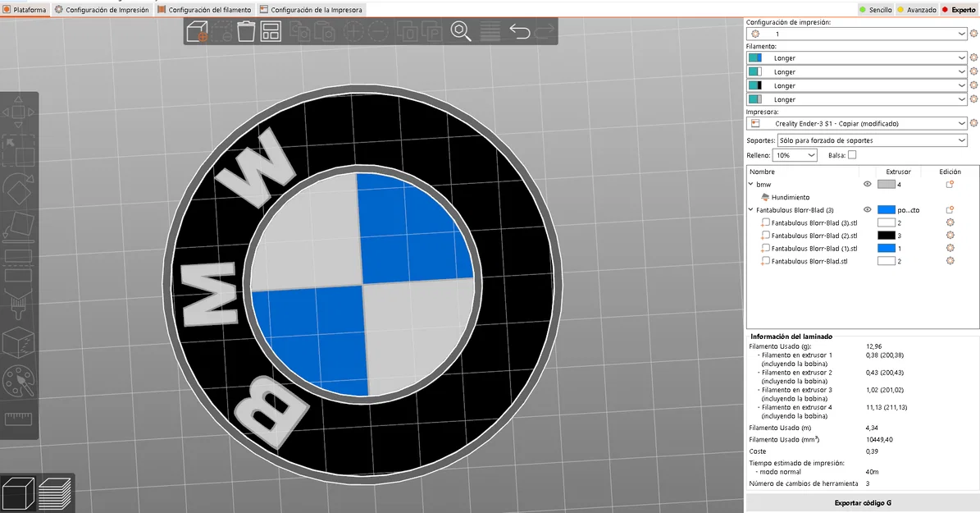Select the Move tool in left toolbar

coord(18,112)
